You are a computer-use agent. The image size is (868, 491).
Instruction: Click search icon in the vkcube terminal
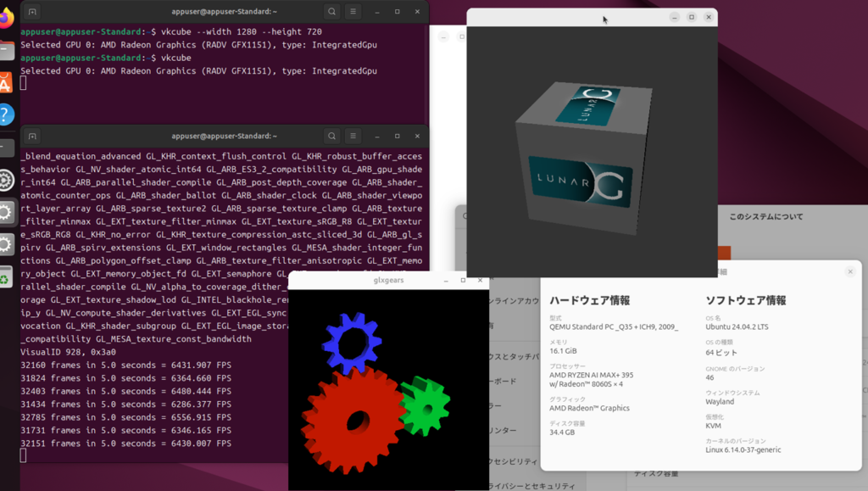tap(331, 12)
